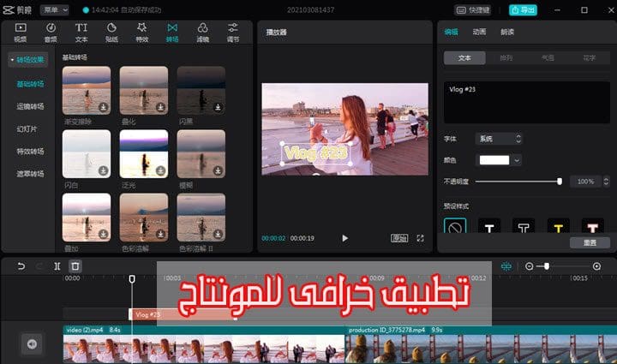Collapse the 转场效果 category expander

point(12,60)
